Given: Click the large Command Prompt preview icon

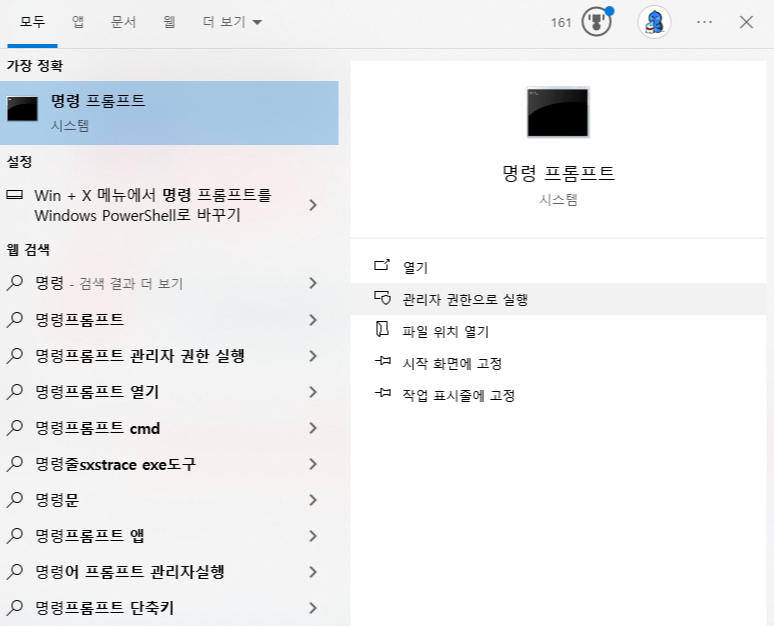Looking at the screenshot, I should (558, 112).
